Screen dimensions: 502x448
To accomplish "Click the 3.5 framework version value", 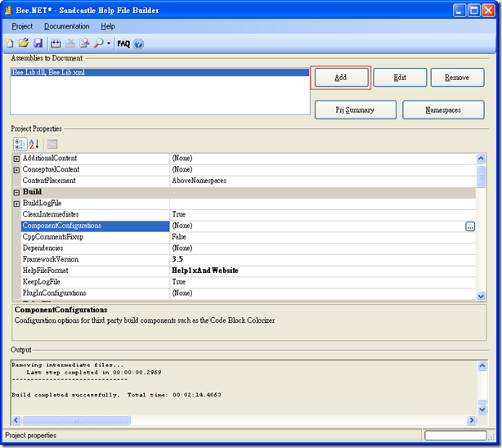I will (x=323, y=260).
